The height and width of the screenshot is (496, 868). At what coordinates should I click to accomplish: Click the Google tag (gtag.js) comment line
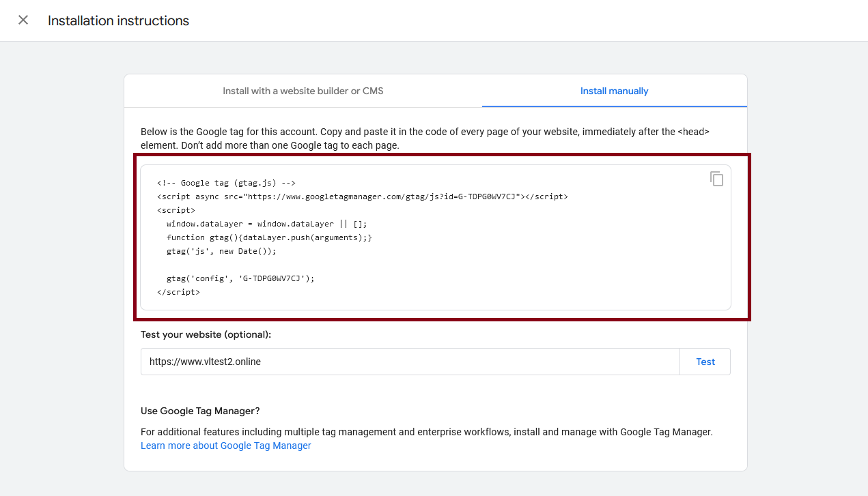(225, 183)
